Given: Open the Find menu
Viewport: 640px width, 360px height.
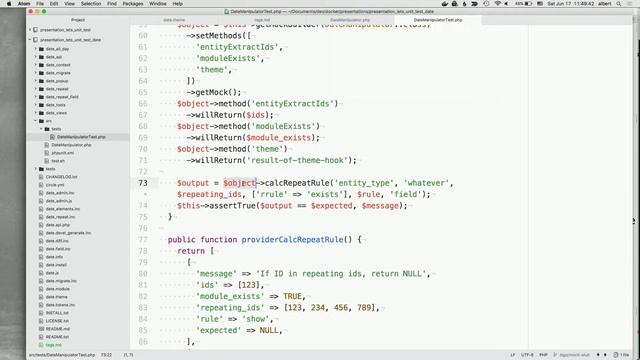Looking at the screenshot, I should [112, 4].
